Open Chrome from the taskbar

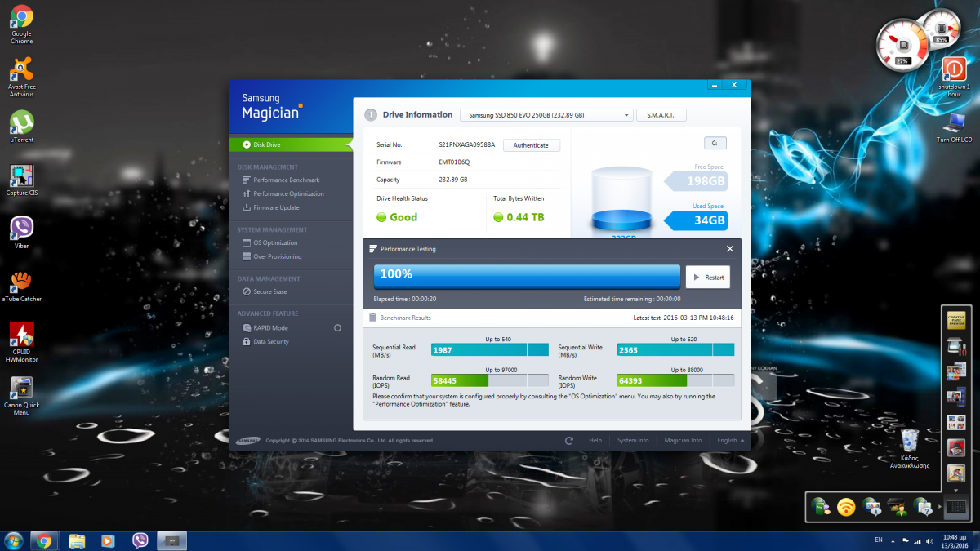click(45, 540)
